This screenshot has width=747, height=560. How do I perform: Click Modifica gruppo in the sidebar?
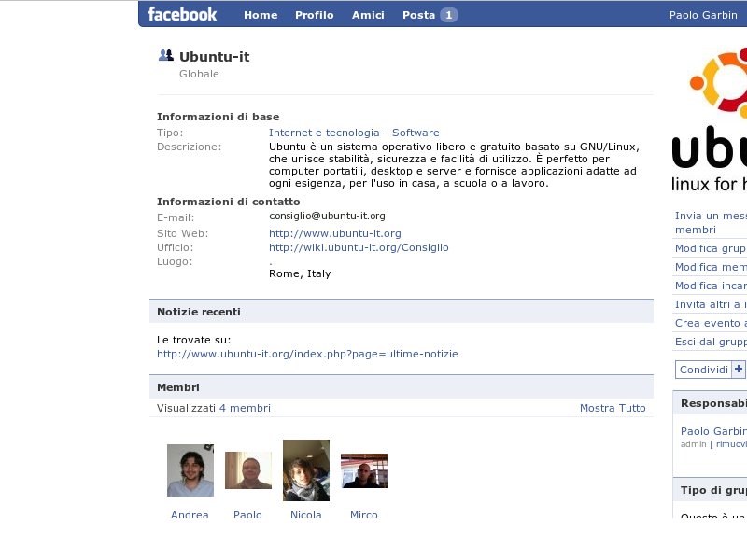[711, 248]
